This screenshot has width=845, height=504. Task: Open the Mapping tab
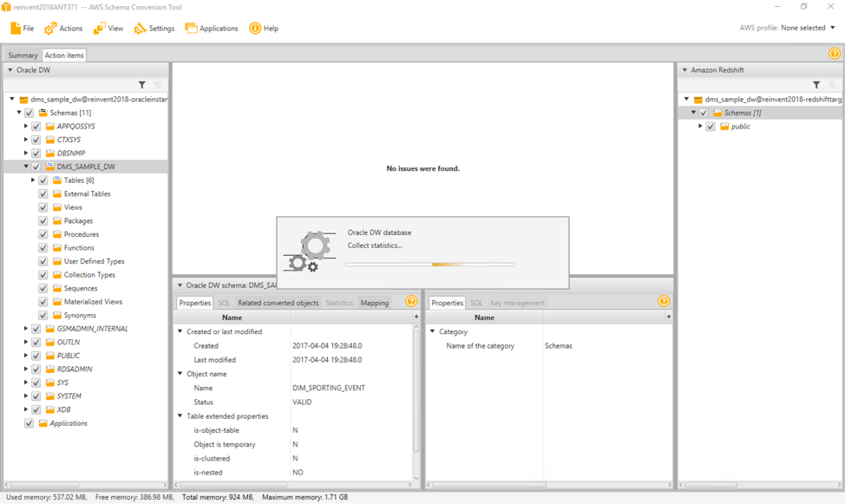(x=375, y=303)
